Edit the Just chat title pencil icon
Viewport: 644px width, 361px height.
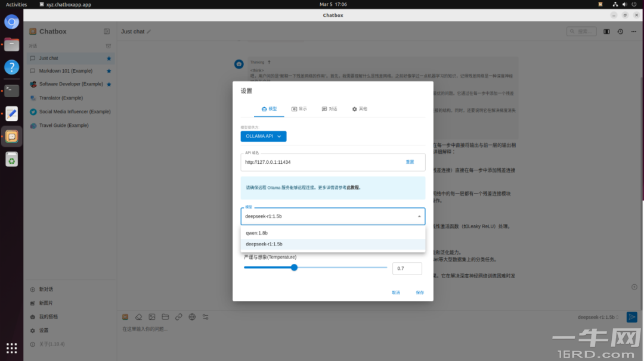(x=149, y=32)
